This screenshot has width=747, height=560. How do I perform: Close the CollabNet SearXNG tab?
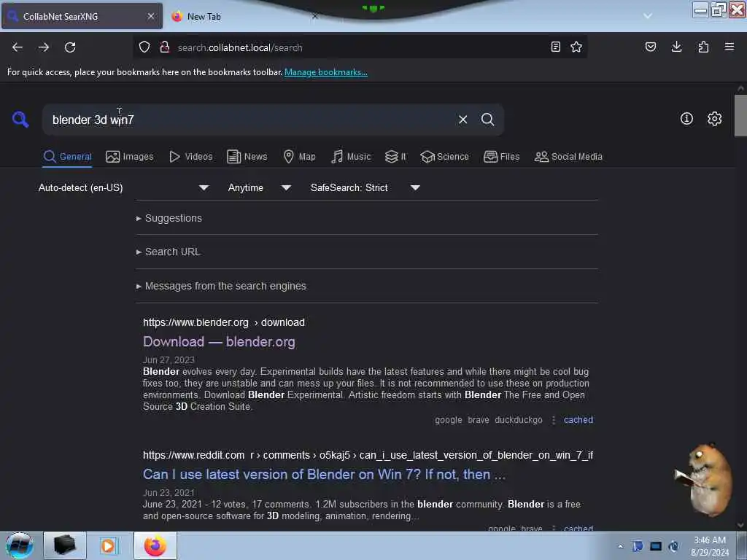point(150,16)
